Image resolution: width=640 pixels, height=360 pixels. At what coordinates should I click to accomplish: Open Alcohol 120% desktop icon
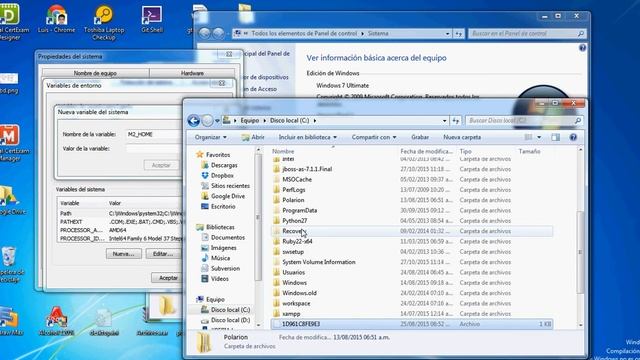[56, 321]
